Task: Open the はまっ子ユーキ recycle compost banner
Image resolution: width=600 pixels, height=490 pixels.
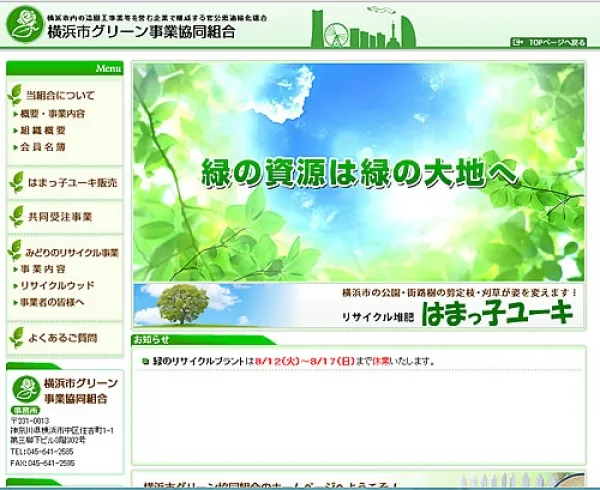Action: 359,306
